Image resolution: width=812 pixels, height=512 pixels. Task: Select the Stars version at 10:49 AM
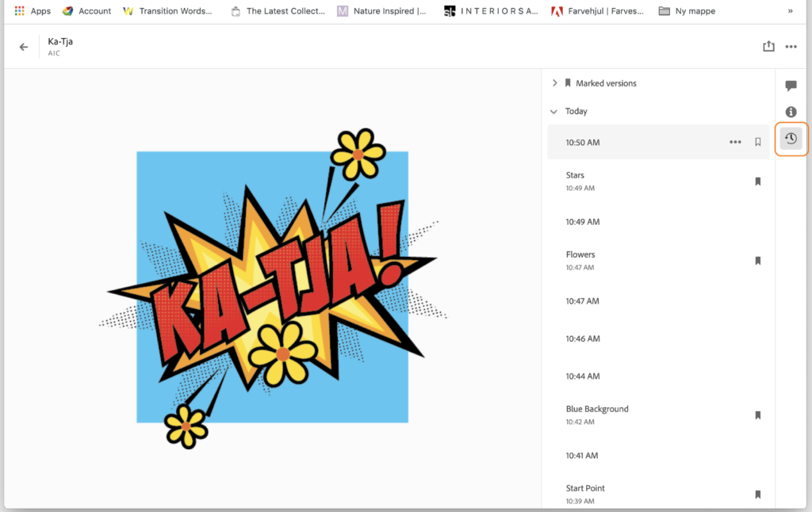[658, 181]
